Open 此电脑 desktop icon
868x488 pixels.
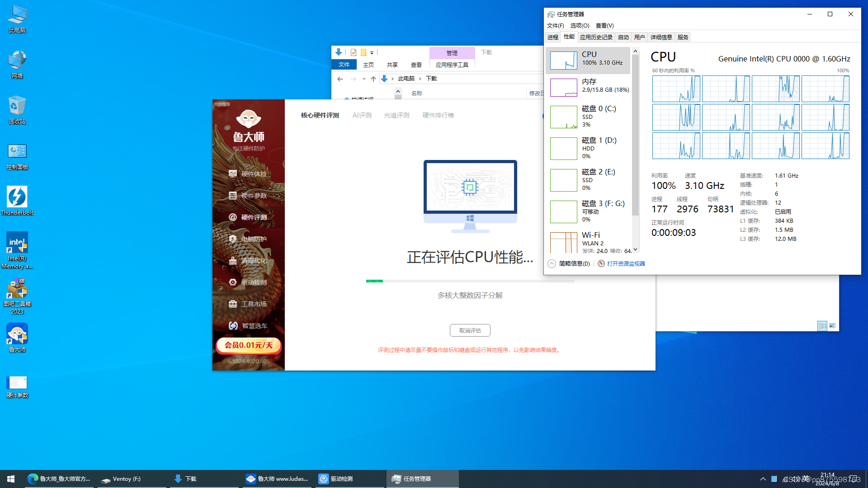[17, 19]
